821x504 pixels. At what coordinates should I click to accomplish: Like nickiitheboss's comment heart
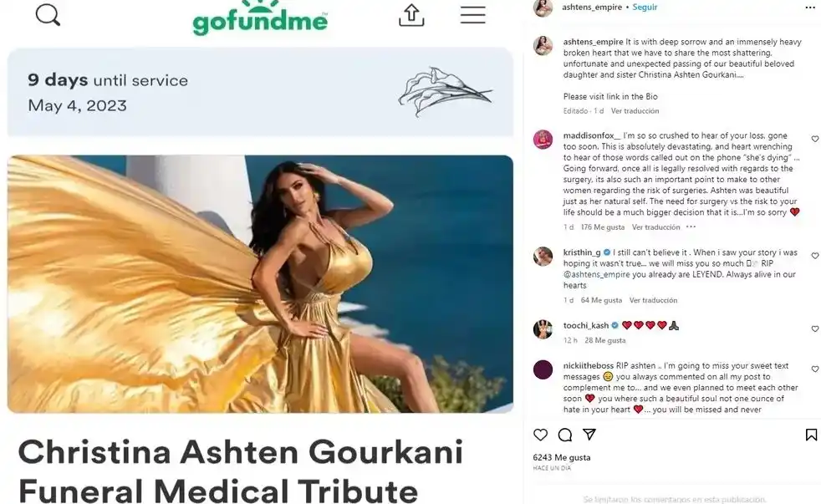coord(814,369)
